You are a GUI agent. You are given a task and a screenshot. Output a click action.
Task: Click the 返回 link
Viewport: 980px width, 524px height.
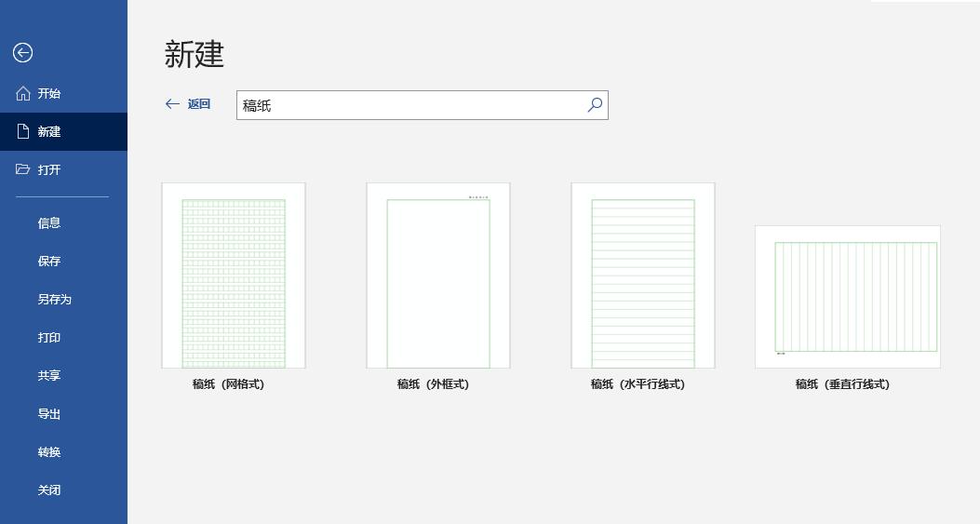(199, 104)
